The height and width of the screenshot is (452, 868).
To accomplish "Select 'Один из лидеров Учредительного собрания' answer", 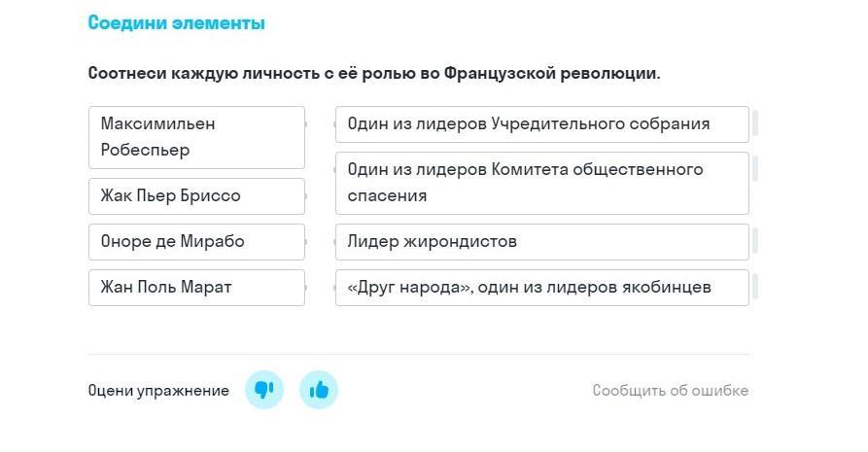I will 541,124.
